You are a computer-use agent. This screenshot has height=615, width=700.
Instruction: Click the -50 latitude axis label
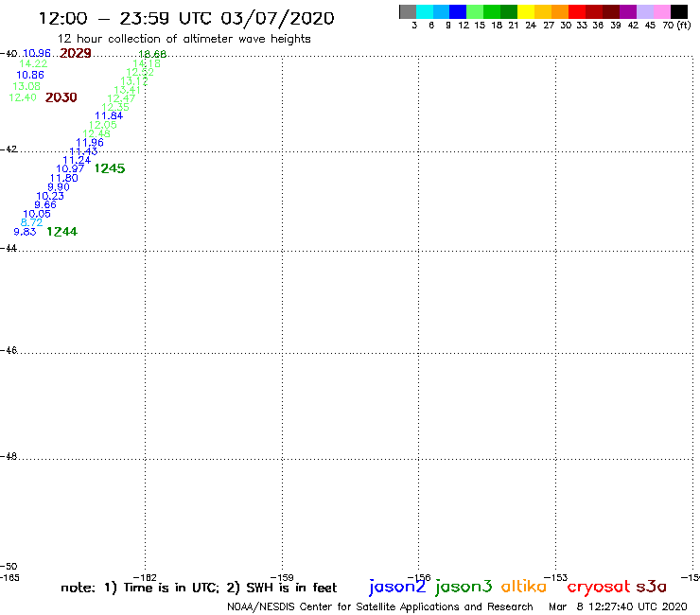(x=9, y=567)
